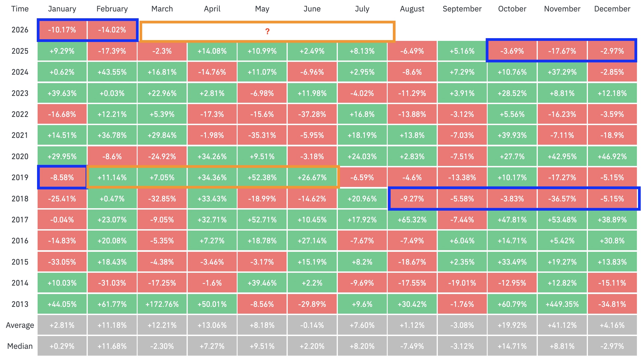This screenshot has height=360, width=644.
Task: Click the Time column header
Action: click(20, 9)
